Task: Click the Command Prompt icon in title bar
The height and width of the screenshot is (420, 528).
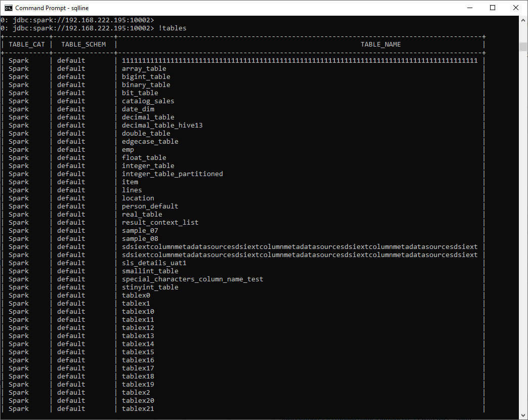Action: (x=8, y=8)
